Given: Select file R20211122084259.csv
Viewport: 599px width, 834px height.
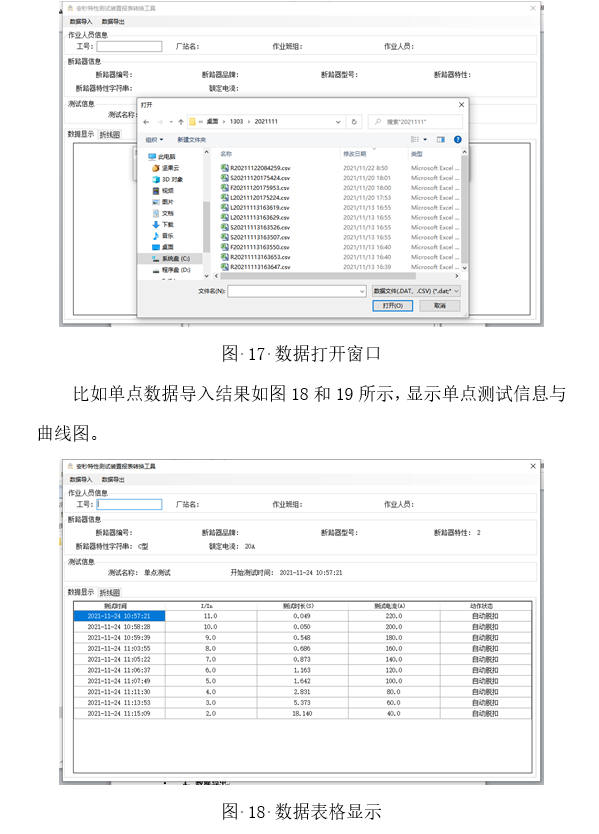Looking at the screenshot, I should click(256, 168).
